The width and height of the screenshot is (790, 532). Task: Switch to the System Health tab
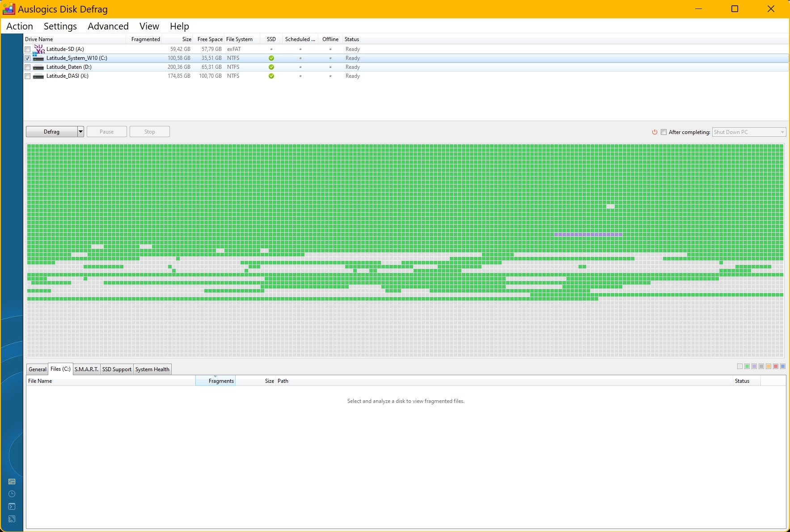tap(152, 369)
